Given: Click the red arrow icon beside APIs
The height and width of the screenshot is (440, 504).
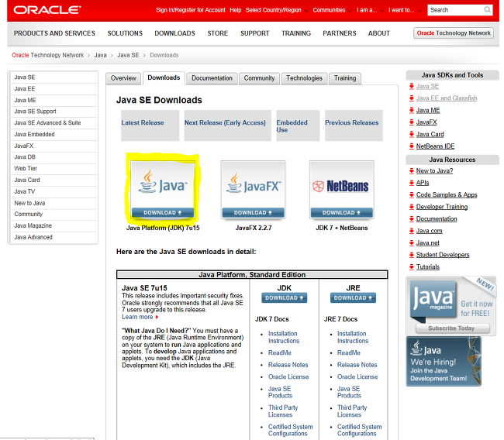Looking at the screenshot, I should (412, 183).
